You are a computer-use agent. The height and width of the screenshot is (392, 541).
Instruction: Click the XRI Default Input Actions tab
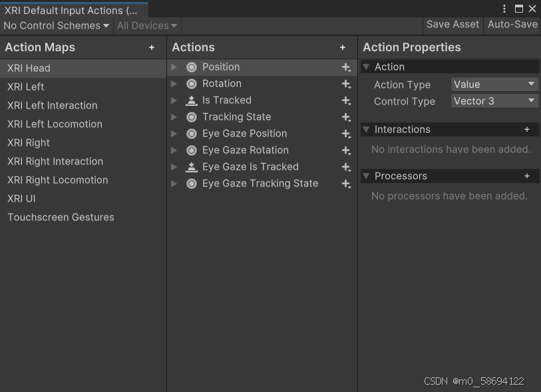69,10
